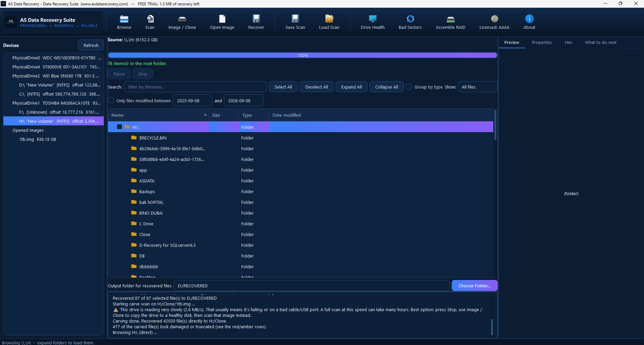
Task: Sort by the Name column header
Action: tap(158, 115)
